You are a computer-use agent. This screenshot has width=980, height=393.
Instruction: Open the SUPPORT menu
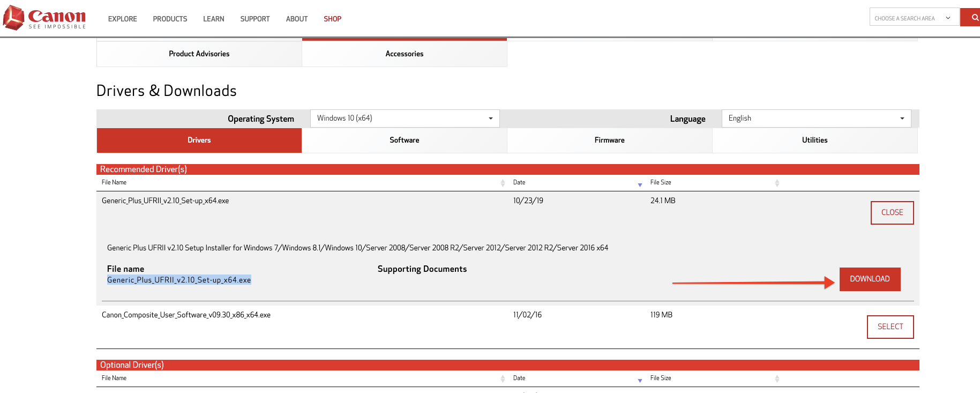pyautogui.click(x=255, y=19)
